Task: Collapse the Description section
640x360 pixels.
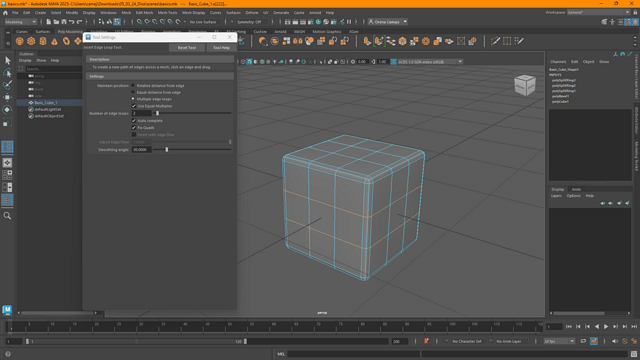Action: pyautogui.click(x=160, y=59)
